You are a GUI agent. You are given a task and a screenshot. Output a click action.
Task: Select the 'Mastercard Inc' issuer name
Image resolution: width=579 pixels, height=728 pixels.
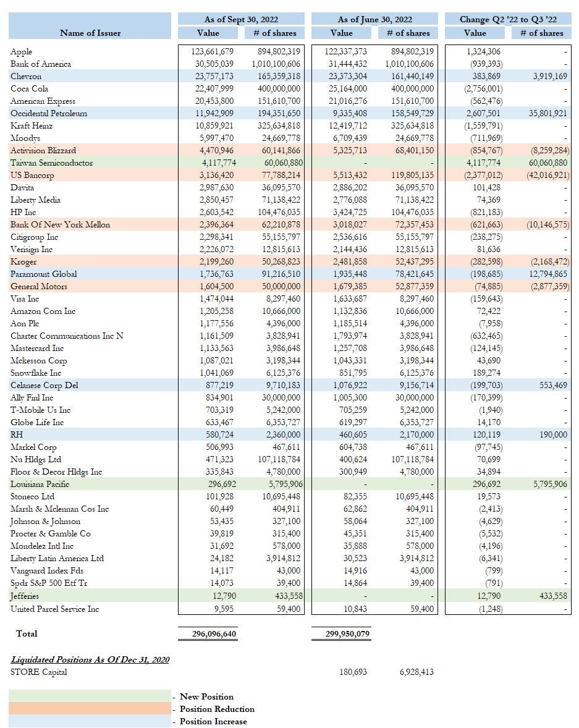point(37,348)
